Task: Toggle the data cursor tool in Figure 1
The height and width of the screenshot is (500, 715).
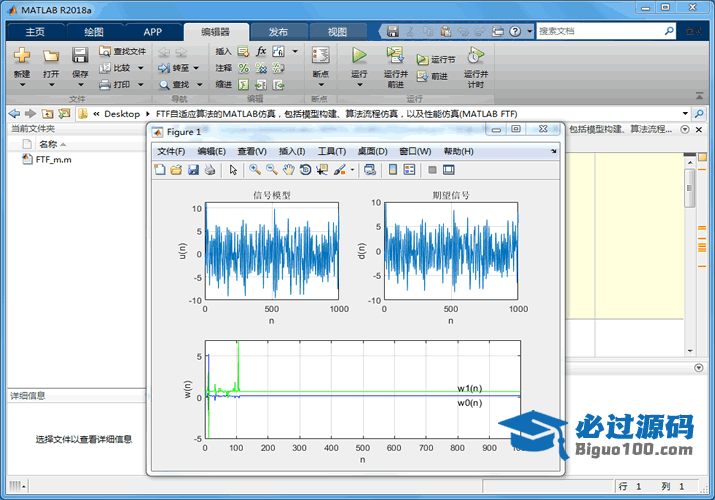Action: tap(322, 170)
